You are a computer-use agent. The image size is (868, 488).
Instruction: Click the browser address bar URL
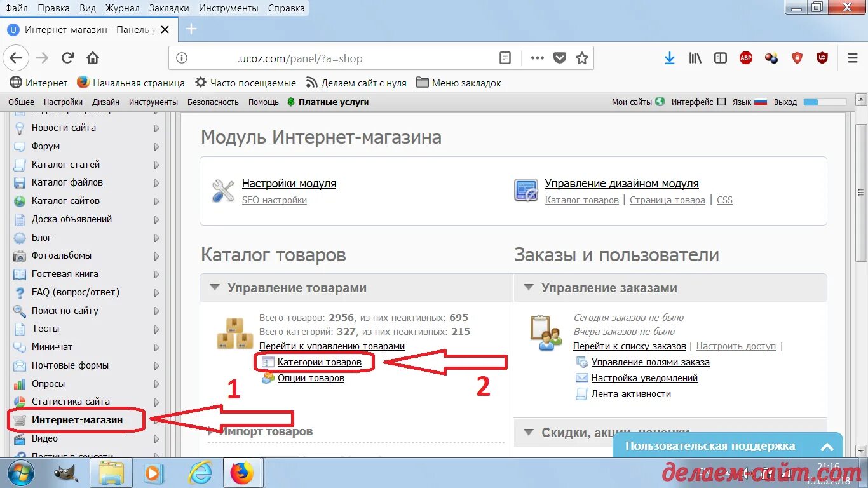[x=300, y=58]
